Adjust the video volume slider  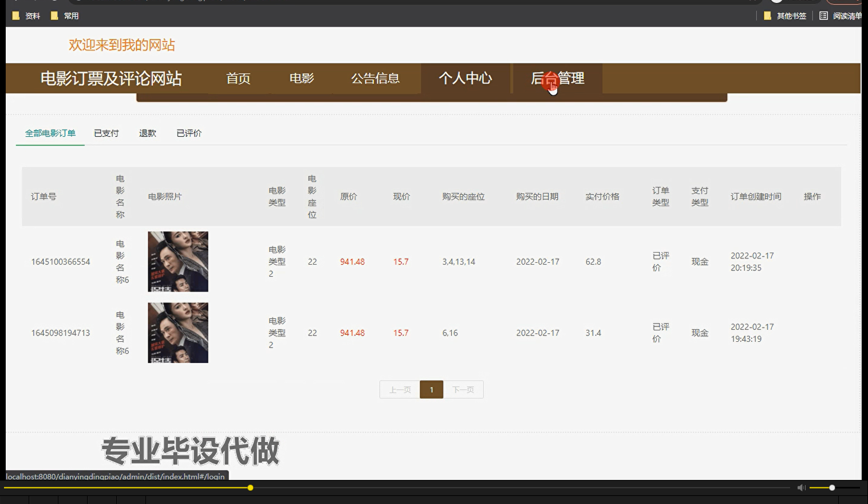pos(835,487)
